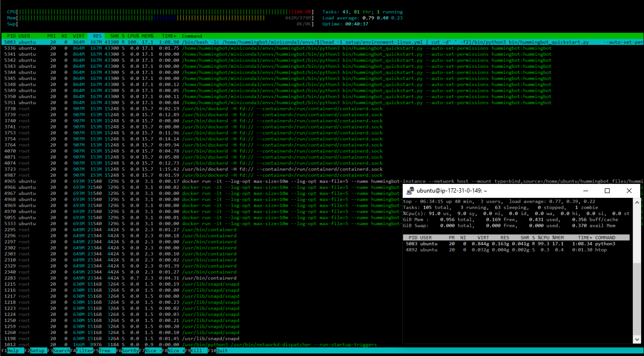
Task: Quit htop via F10 Quit
Action: point(218,351)
